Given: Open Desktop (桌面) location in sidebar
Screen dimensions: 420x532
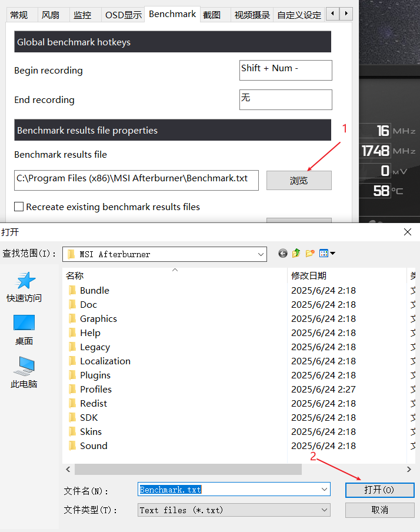Looking at the screenshot, I should point(24,330).
